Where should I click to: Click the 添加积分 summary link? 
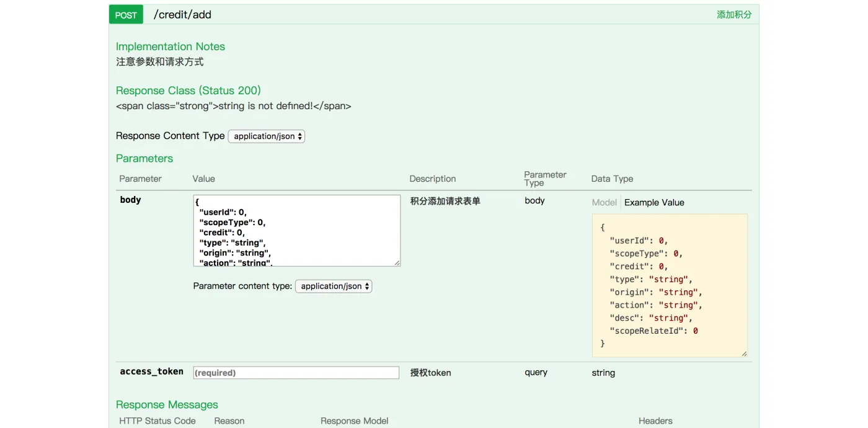coord(733,15)
